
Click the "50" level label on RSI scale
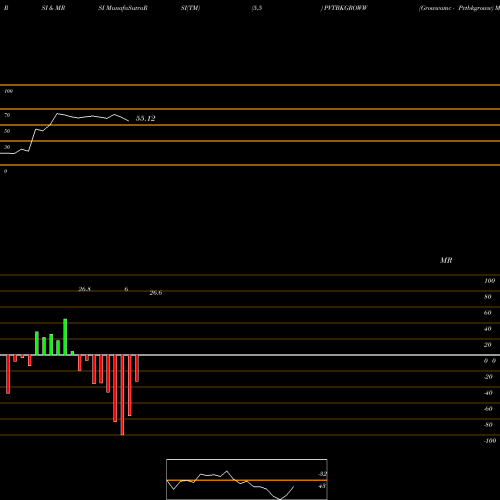[7, 131]
